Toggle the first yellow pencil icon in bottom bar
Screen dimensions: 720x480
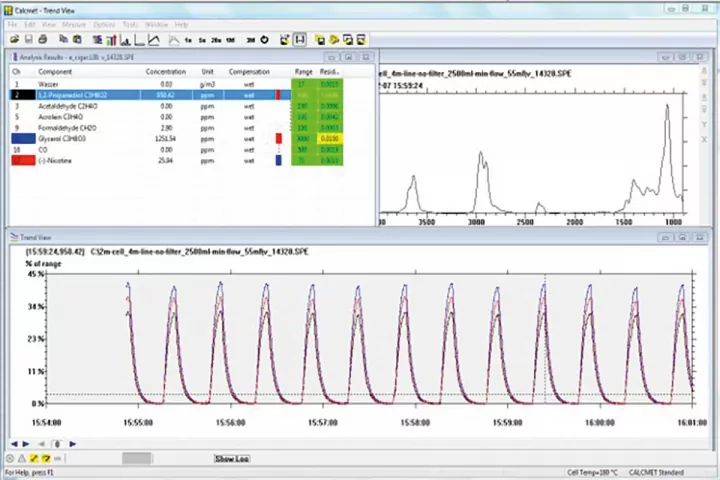[x=34, y=459]
